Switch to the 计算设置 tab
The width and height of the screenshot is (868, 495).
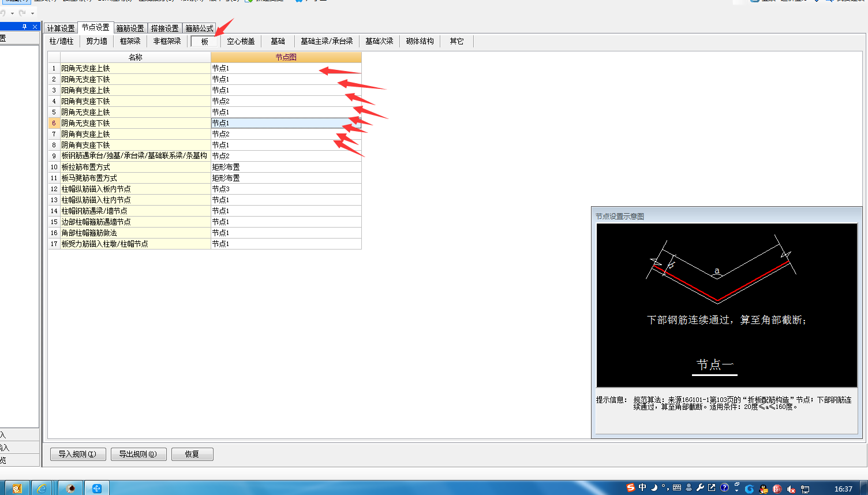coord(61,28)
